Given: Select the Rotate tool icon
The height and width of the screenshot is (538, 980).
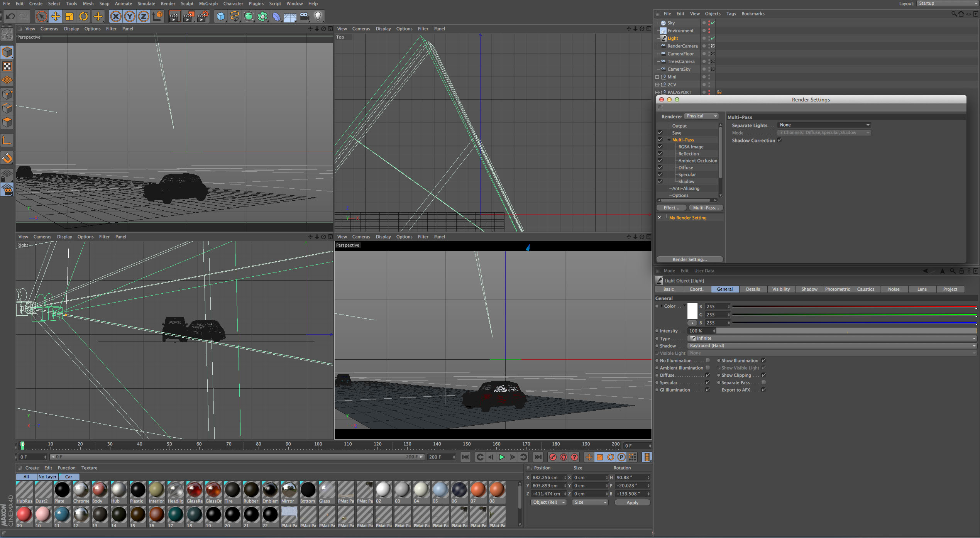Looking at the screenshot, I should point(83,16).
